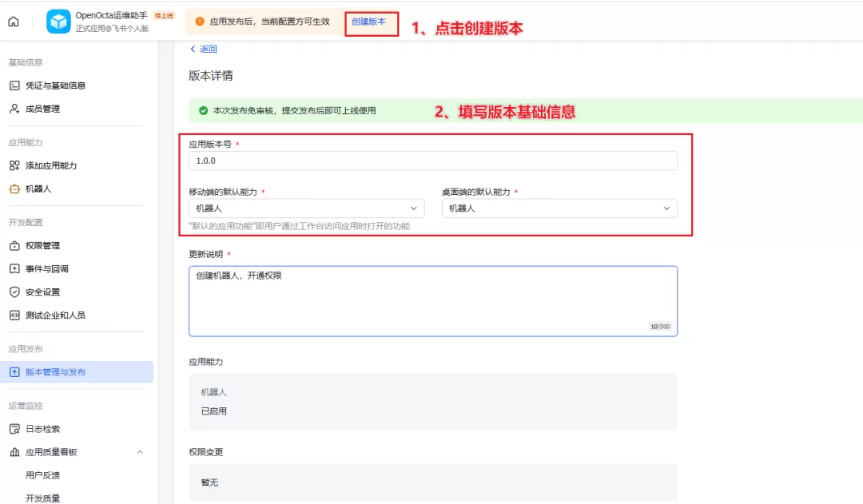Screen dimensions: 863x504
Task: Focus the 应用版本号 input field
Action: [x=432, y=161]
